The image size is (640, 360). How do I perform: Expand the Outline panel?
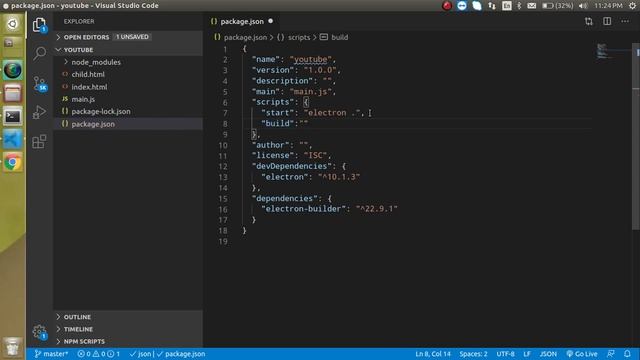128,317
